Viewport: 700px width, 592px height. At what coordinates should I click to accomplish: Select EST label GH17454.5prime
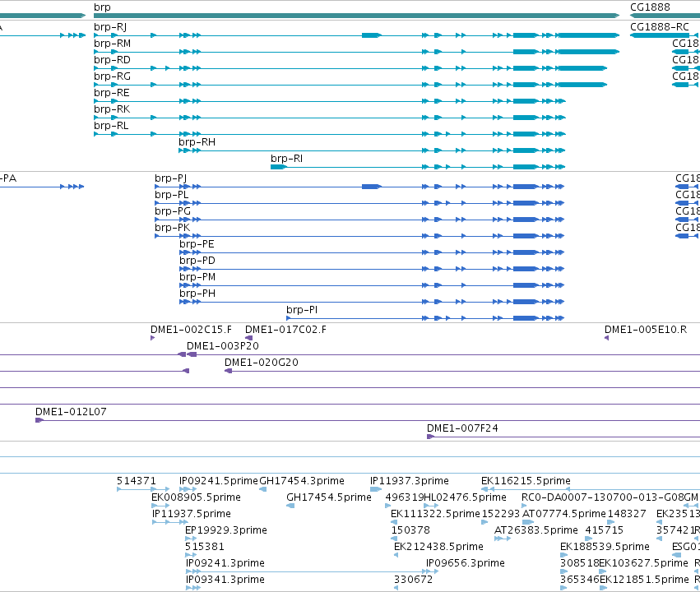[x=329, y=497]
